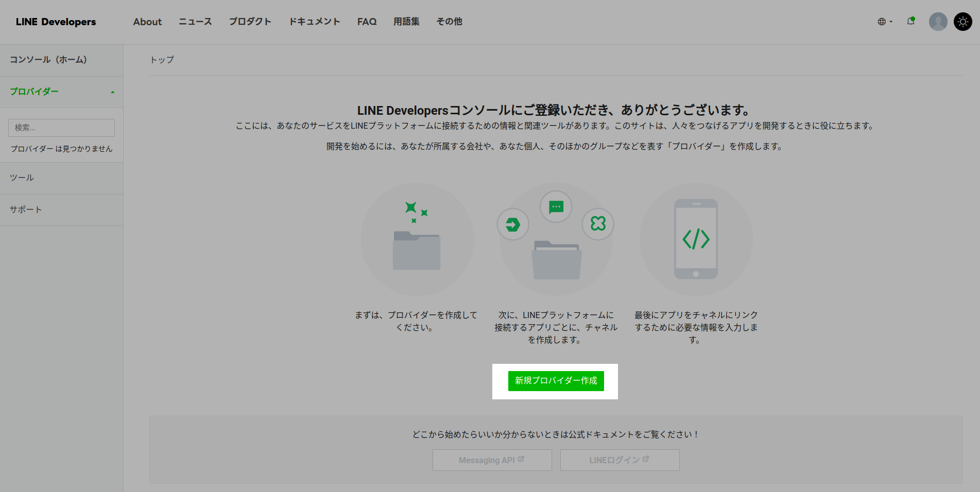Click the 次に、LINEプラットフォームに caption
Screen dimensions: 980x492
coord(556,327)
